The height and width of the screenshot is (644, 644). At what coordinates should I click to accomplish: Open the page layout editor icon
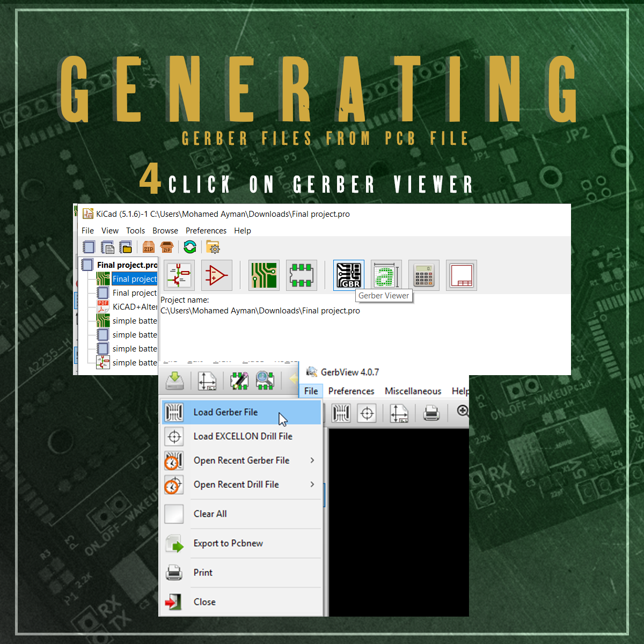pyautogui.click(x=462, y=275)
